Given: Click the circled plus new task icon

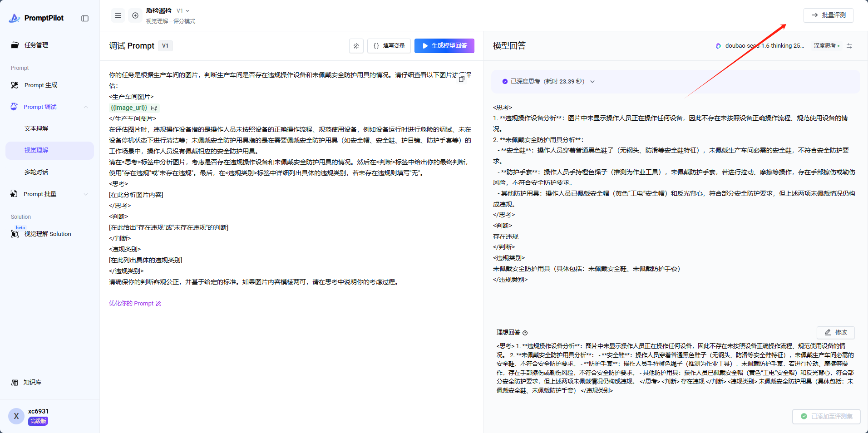Looking at the screenshot, I should pyautogui.click(x=135, y=15).
